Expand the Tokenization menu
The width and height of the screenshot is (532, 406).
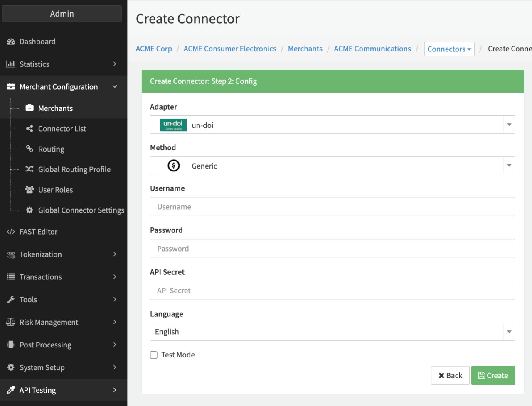pos(63,254)
